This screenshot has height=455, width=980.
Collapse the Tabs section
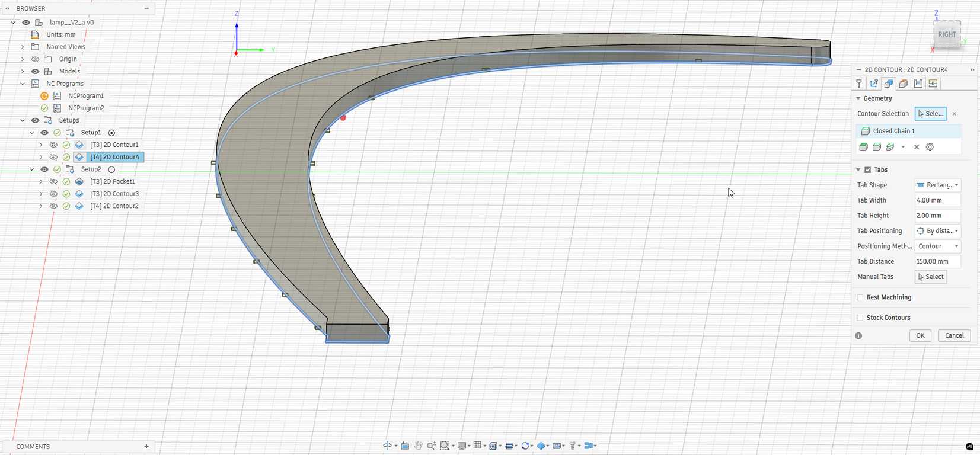(858, 170)
